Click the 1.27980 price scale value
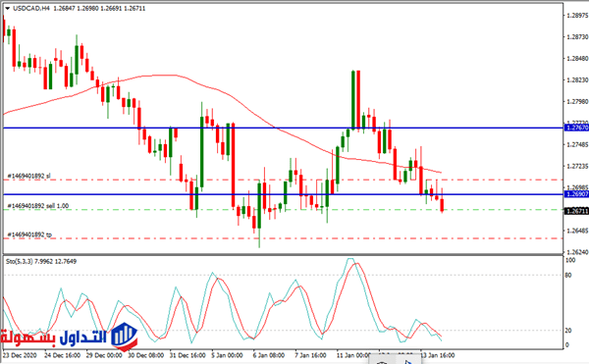Viewport: 589px width, 364px height. [577, 102]
